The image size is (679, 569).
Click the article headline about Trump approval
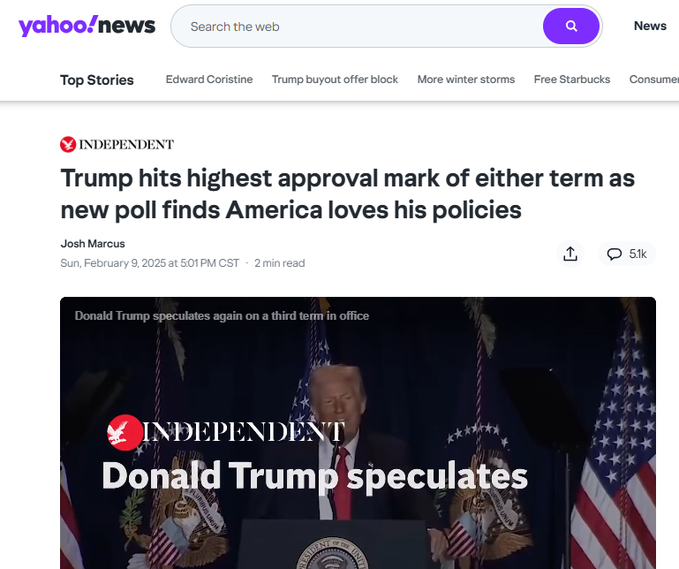tap(348, 194)
